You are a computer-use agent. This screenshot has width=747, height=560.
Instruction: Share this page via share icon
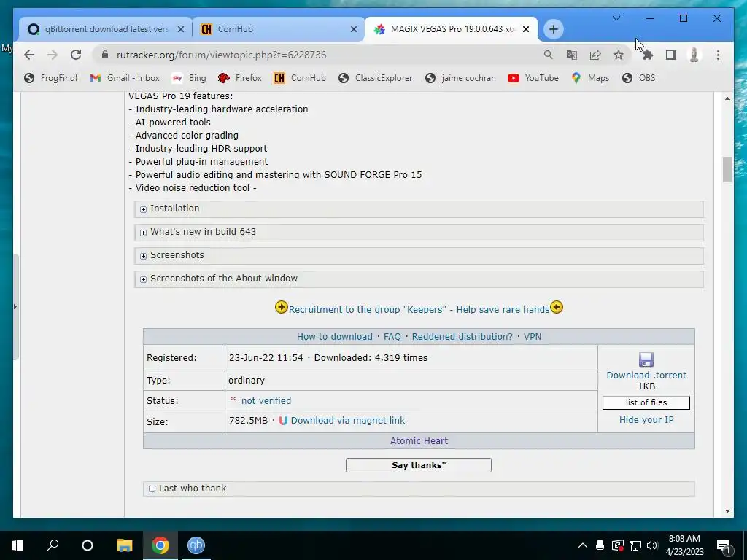point(595,55)
